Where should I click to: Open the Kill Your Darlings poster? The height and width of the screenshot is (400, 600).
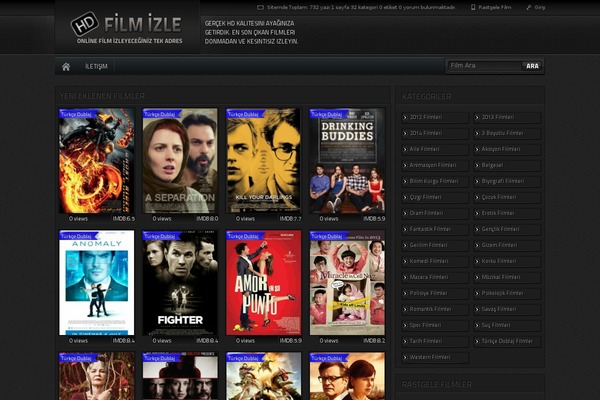pos(263,161)
